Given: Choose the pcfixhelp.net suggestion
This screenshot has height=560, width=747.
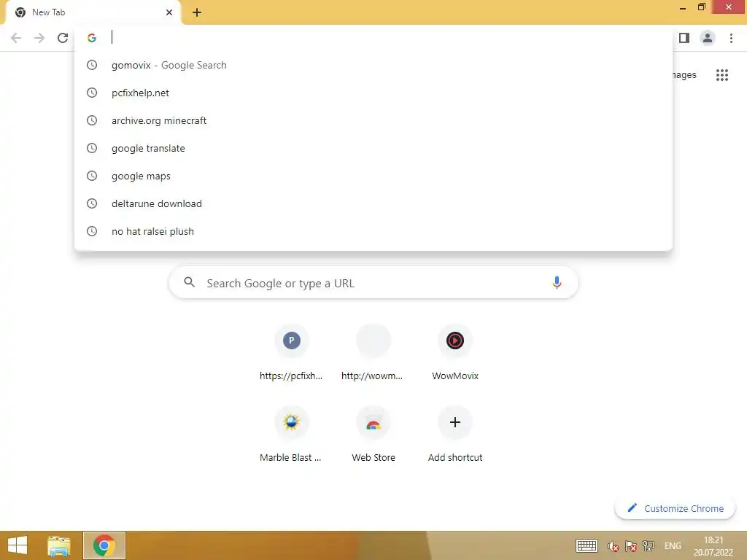Looking at the screenshot, I should point(373,93).
